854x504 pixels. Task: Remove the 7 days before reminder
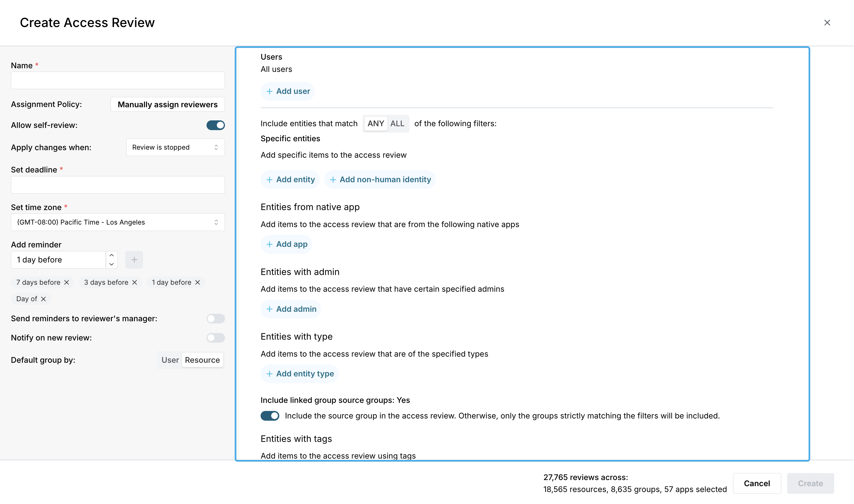tap(67, 282)
